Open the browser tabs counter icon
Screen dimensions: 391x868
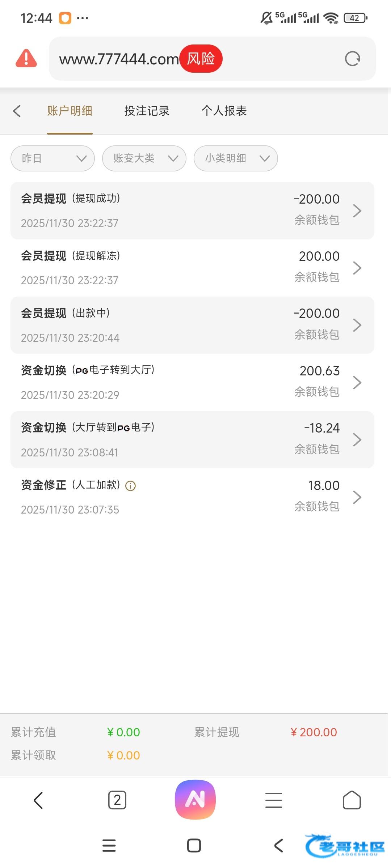coord(117,800)
